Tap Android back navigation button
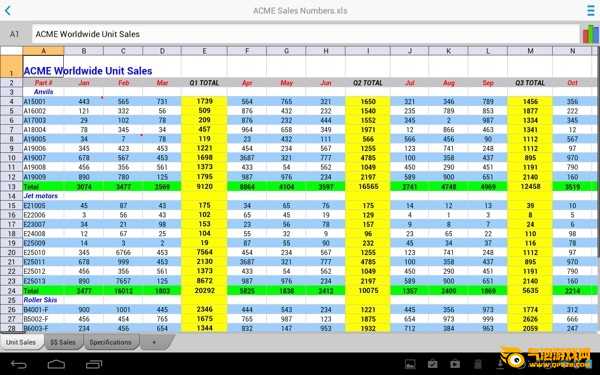The height and width of the screenshot is (375, 600). [x=18, y=365]
